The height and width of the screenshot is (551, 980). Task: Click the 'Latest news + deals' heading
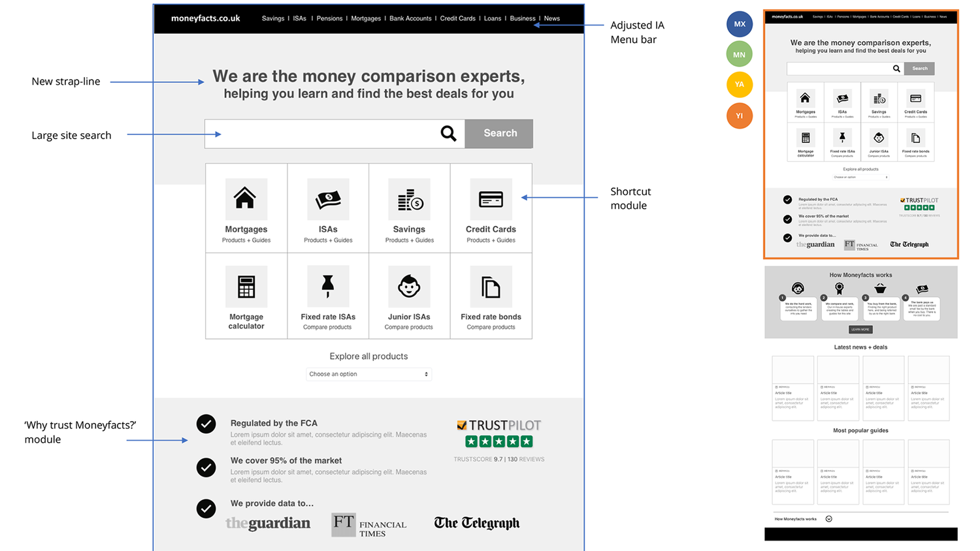pyautogui.click(x=860, y=347)
